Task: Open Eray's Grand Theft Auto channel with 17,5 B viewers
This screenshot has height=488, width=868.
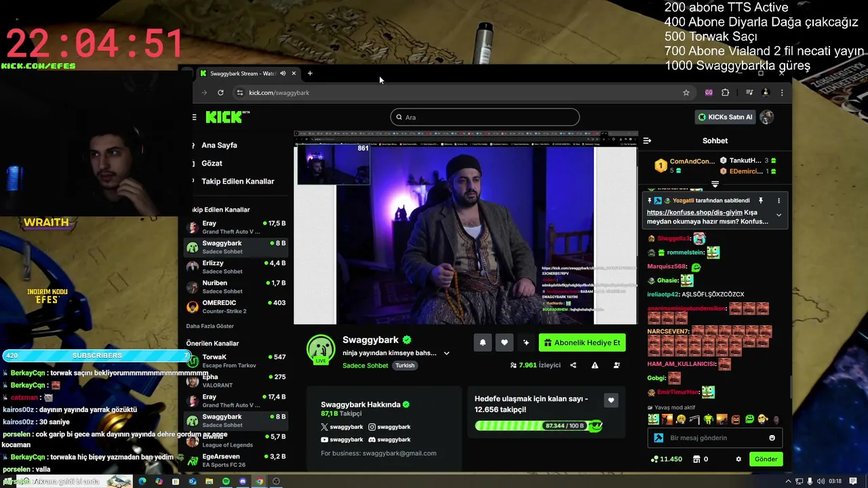Action: click(236, 227)
